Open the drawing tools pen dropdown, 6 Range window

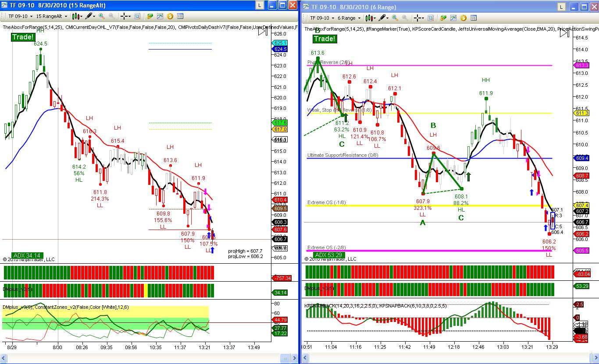click(385, 18)
